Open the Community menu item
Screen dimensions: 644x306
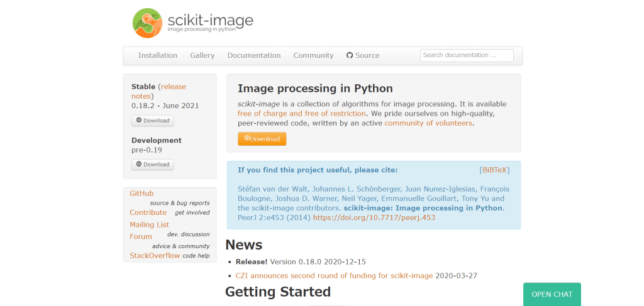click(x=313, y=55)
